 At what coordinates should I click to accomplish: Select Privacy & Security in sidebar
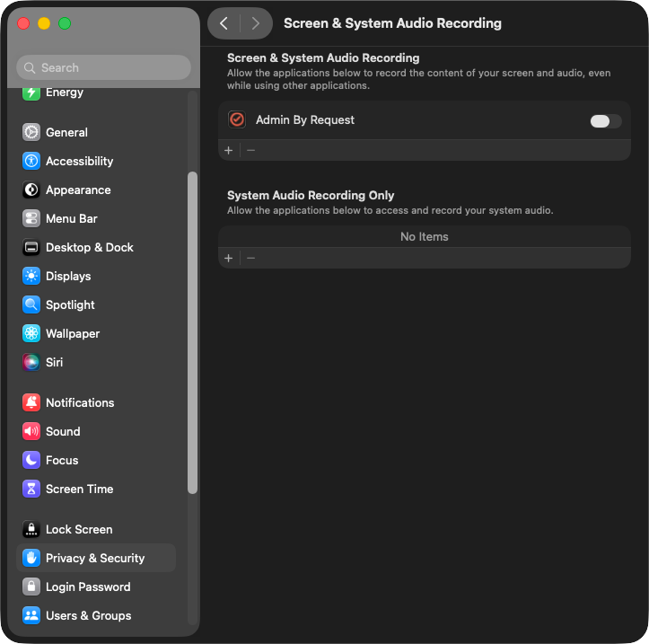tap(95, 558)
